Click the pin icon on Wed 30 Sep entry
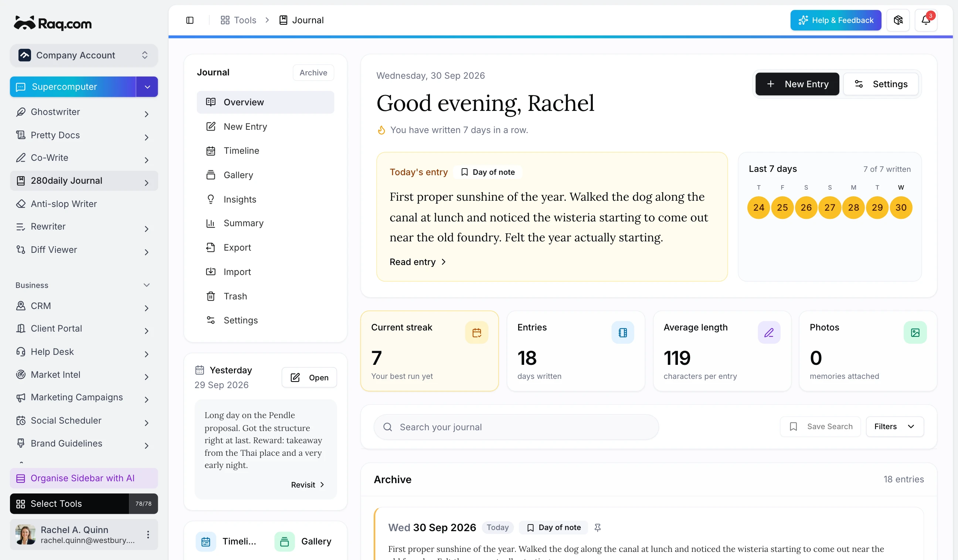The height and width of the screenshot is (560, 958). (598, 527)
